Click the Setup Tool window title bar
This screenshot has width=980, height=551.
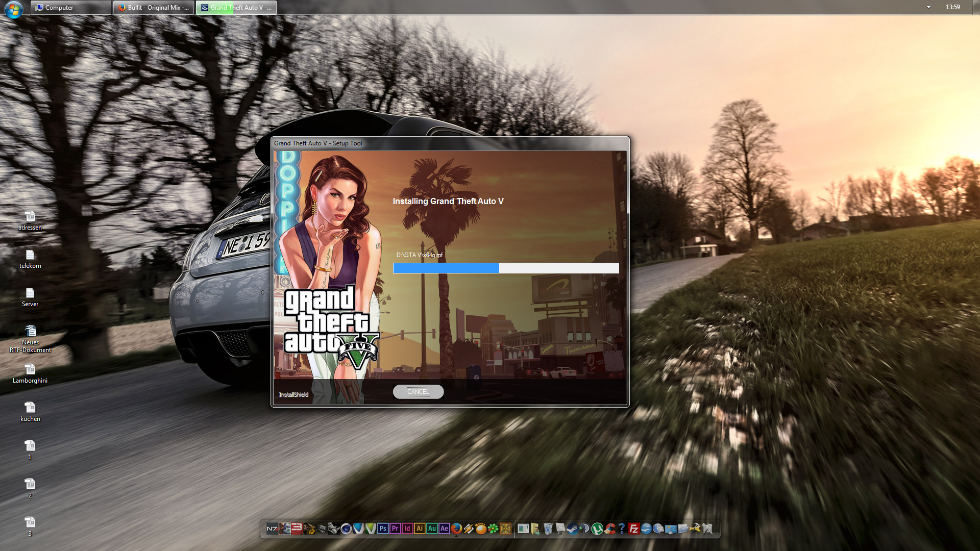[450, 143]
